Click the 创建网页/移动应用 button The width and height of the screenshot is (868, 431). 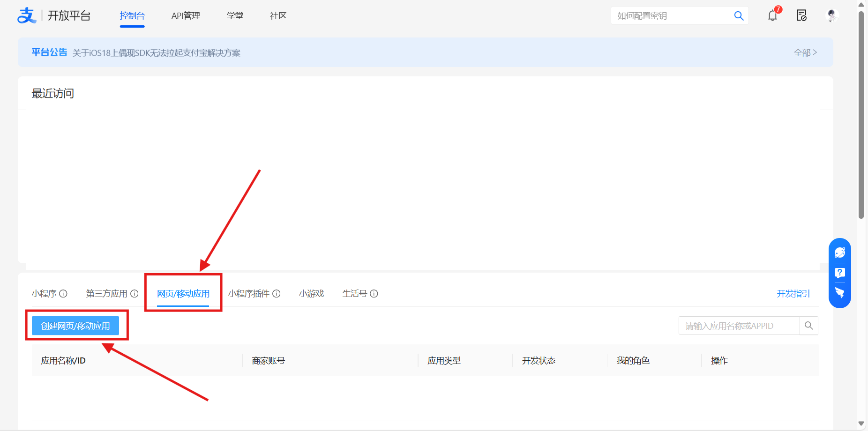pos(76,325)
